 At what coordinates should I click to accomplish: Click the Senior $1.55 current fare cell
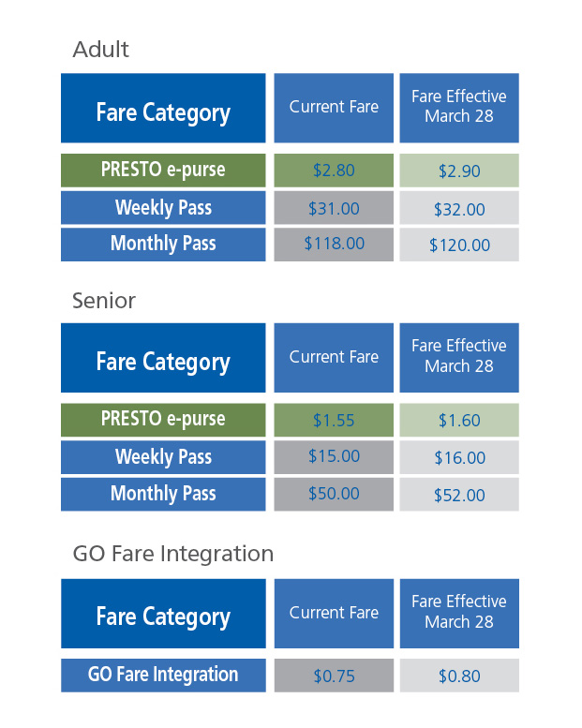(x=334, y=420)
